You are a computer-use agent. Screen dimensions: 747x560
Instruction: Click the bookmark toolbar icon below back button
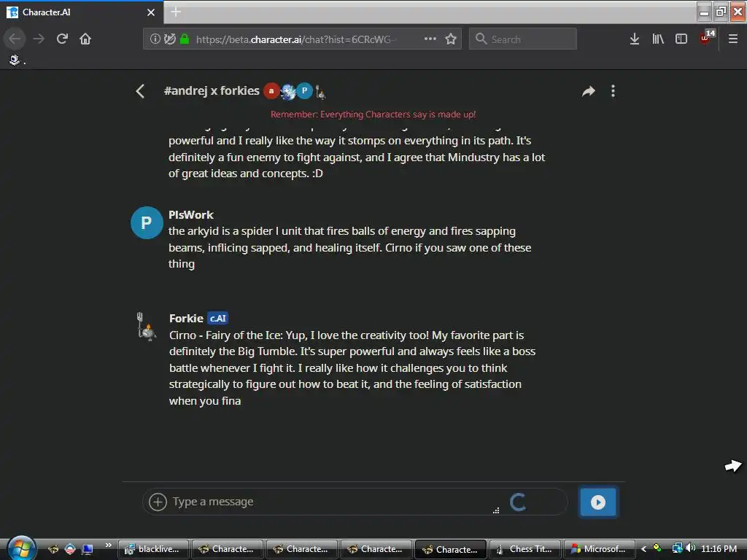coord(15,60)
